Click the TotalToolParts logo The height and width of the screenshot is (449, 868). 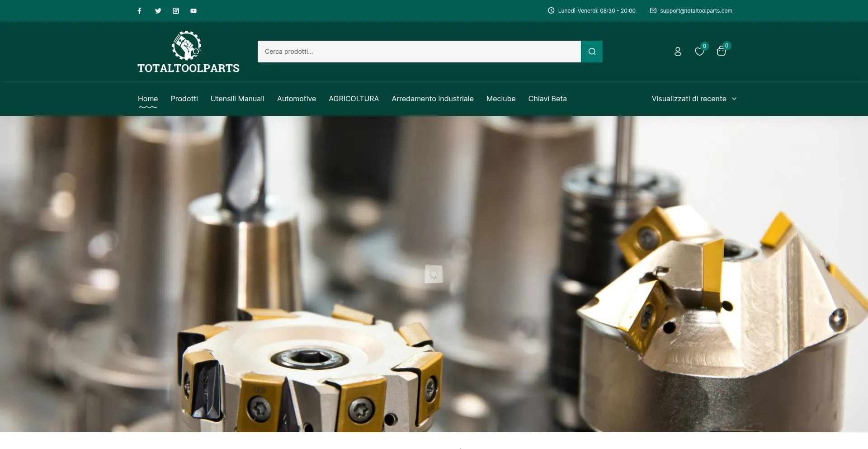click(x=188, y=52)
